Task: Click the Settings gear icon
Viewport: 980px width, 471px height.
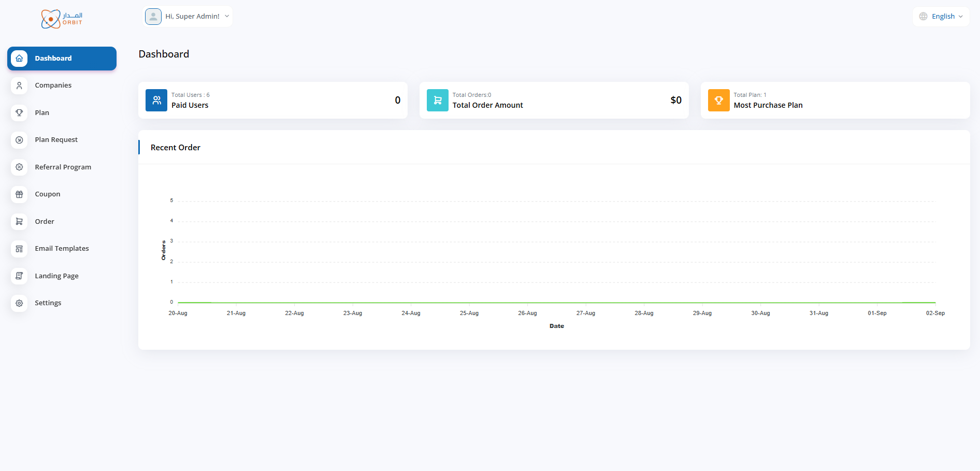Action: pos(19,303)
